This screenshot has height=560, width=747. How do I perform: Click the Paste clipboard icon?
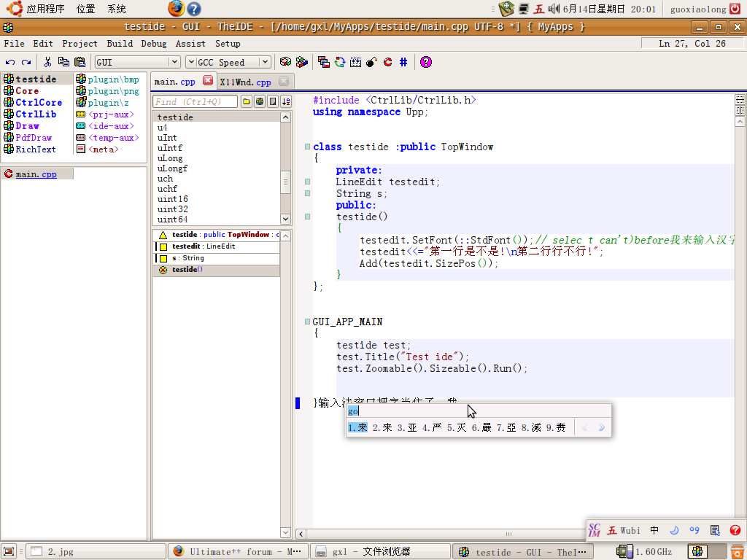(x=80, y=63)
